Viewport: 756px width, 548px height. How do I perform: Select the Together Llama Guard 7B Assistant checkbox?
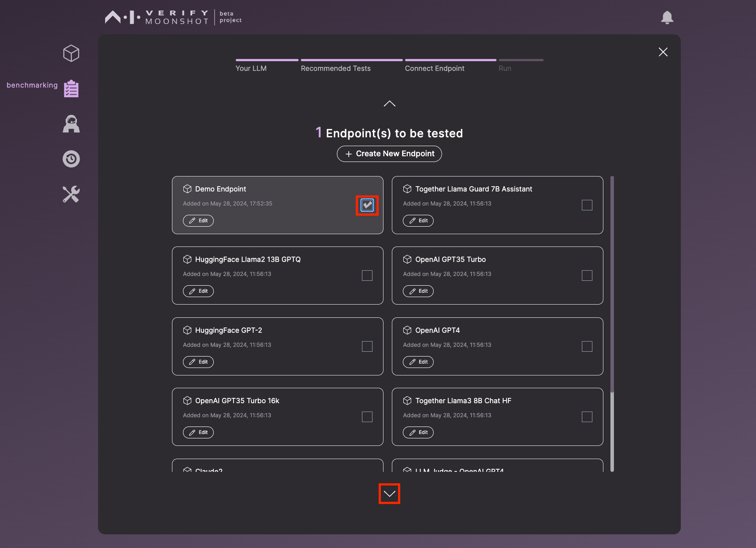587,205
